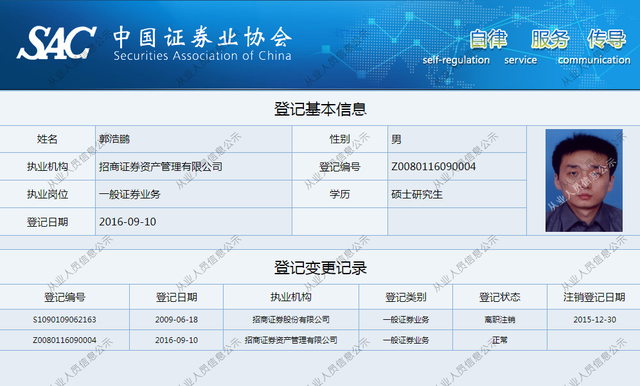Click the 执业机构 column header in the change records
Screen dimensions: 640x386
pos(291,297)
